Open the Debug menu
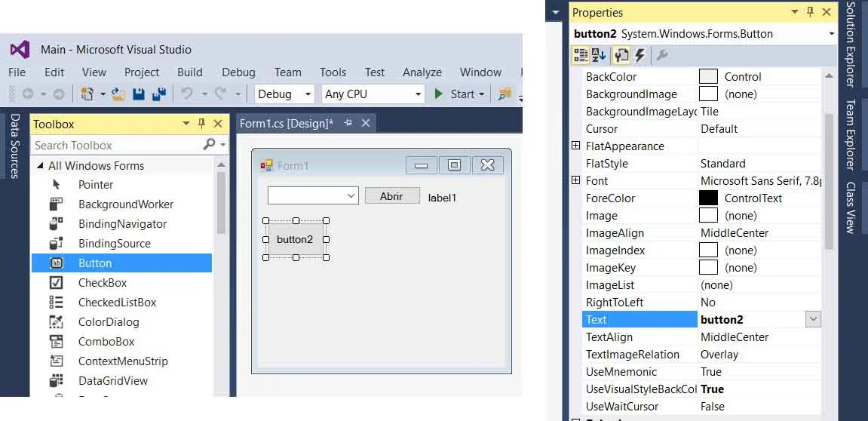Screen dimensions: 868x421 [238, 72]
